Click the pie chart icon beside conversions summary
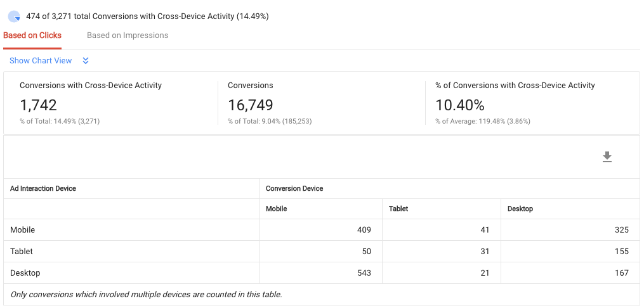The height and width of the screenshot is (308, 644). pyautogui.click(x=14, y=16)
